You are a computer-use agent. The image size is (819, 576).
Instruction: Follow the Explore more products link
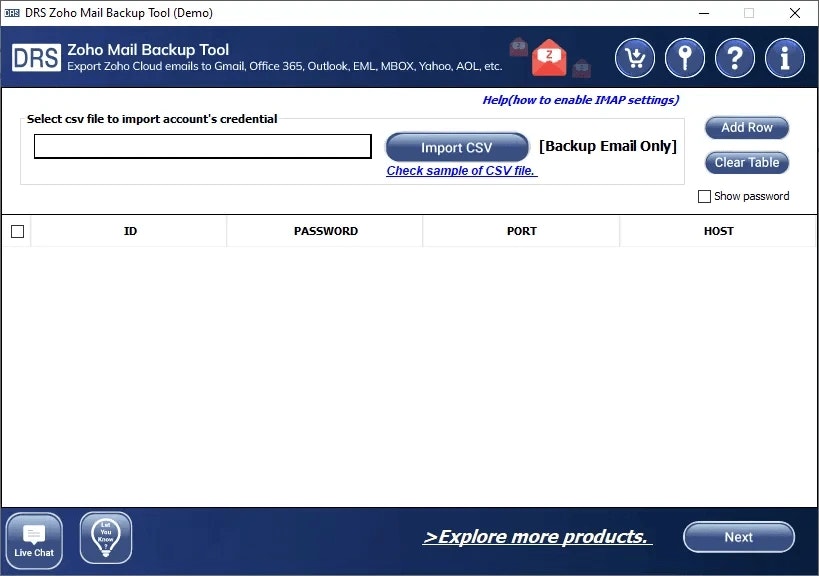click(537, 537)
